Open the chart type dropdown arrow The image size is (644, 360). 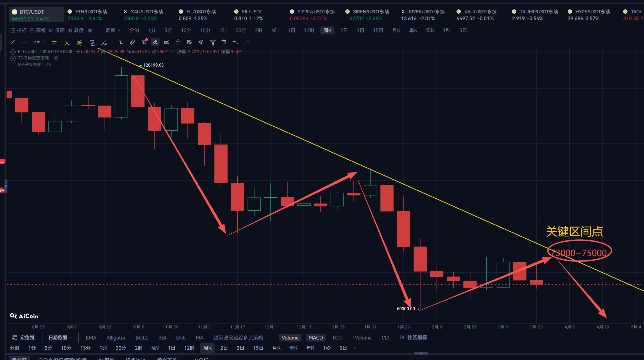tap(96, 30)
